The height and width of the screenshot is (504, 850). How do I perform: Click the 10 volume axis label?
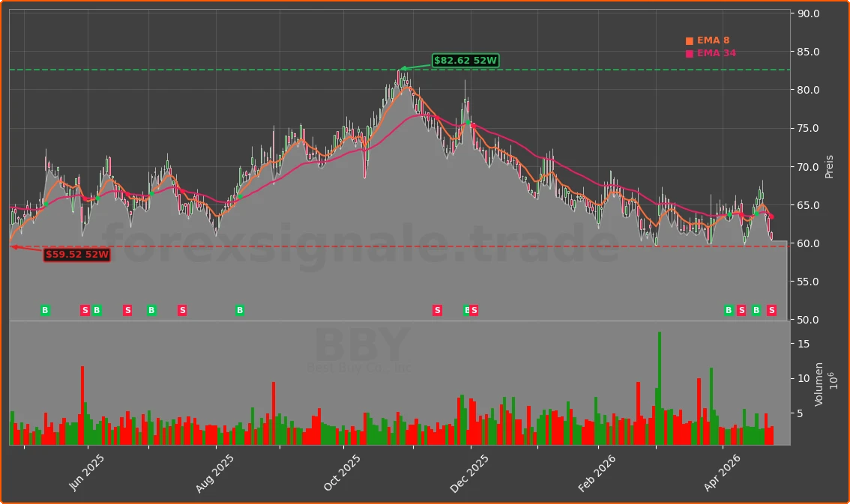804,378
